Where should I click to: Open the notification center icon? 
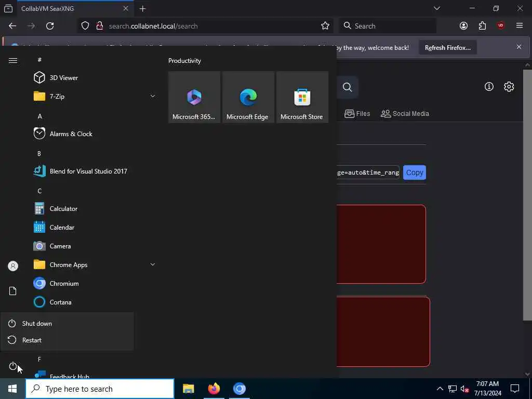[515, 389]
